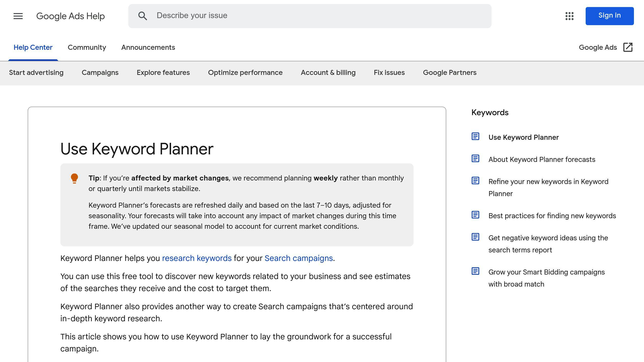The image size is (644, 362).
Task: Go to the Google Ads Help home title
Action: (70, 16)
